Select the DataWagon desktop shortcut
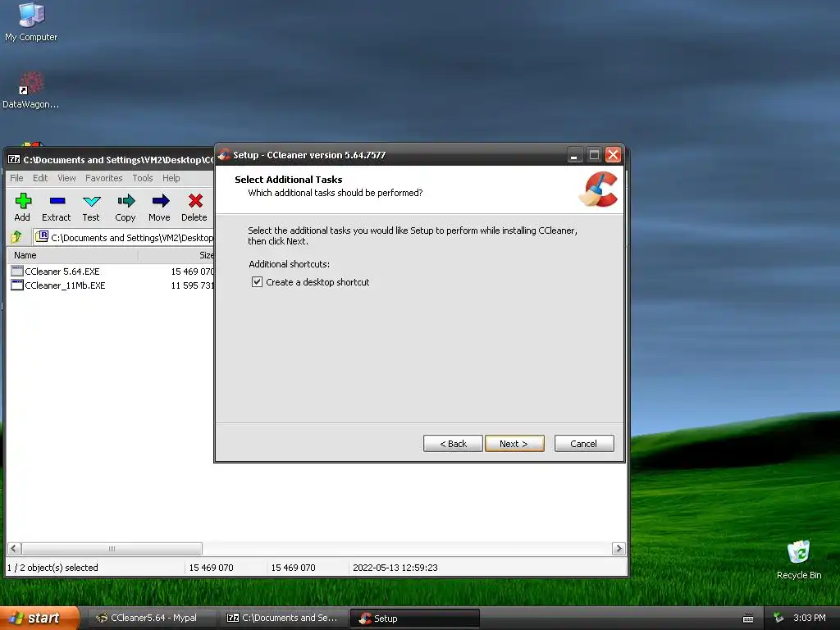This screenshot has height=630, width=840. click(31, 90)
